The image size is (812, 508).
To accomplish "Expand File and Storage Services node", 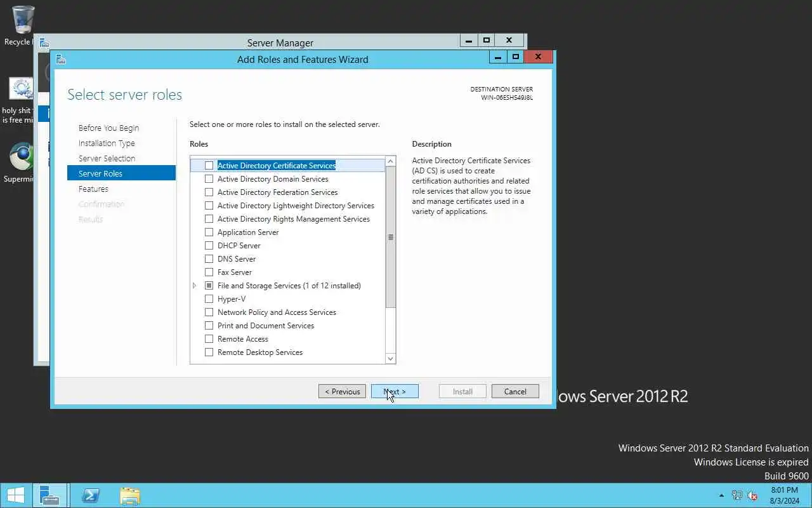I will pyautogui.click(x=195, y=286).
